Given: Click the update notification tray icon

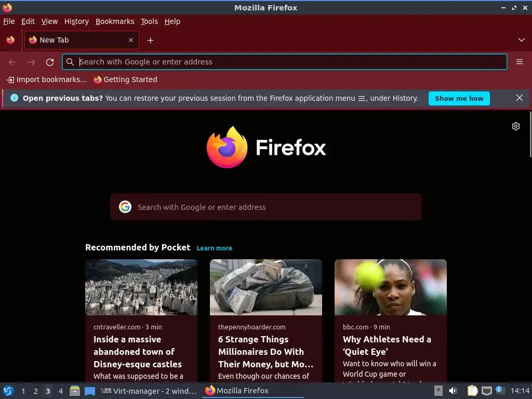Looking at the screenshot, I should (x=500, y=390).
